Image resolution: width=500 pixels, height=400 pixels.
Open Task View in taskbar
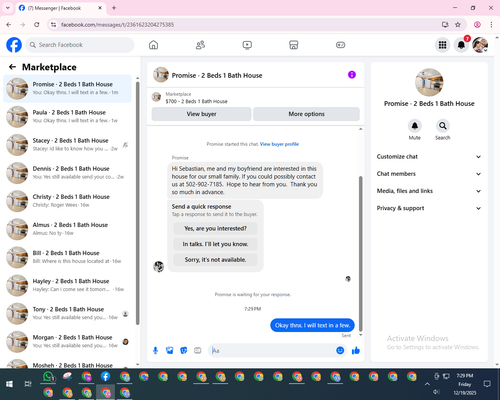click(28, 384)
